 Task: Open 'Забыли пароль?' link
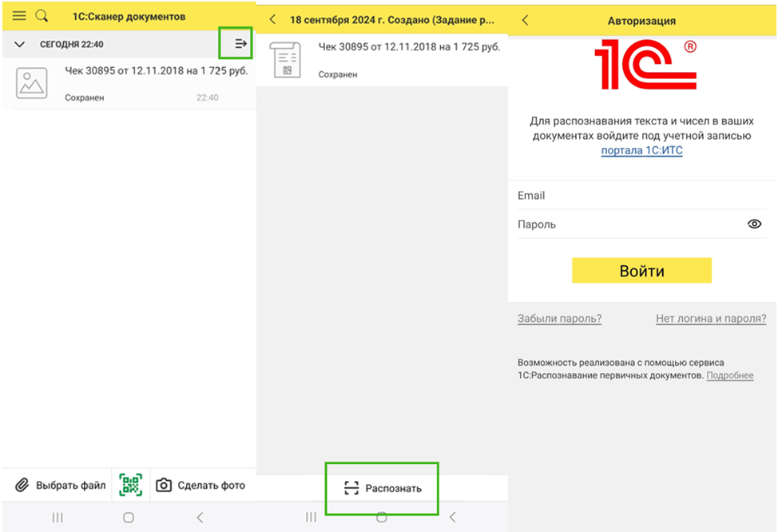click(x=559, y=319)
